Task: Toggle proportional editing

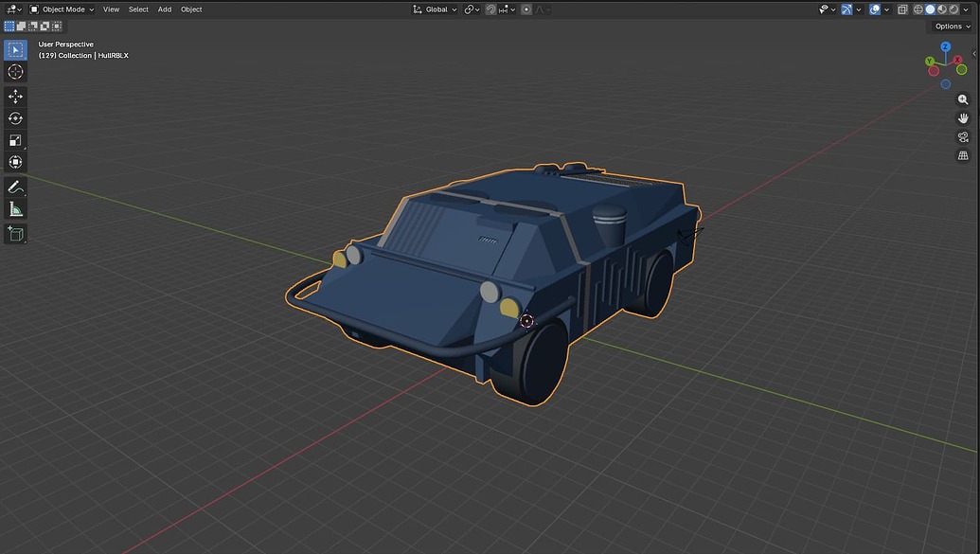Action: click(x=526, y=9)
